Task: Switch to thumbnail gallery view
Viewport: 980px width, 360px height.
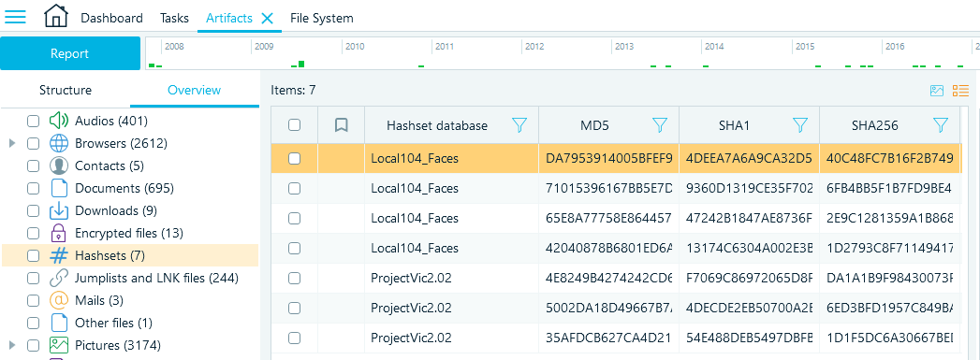Action: [936, 91]
